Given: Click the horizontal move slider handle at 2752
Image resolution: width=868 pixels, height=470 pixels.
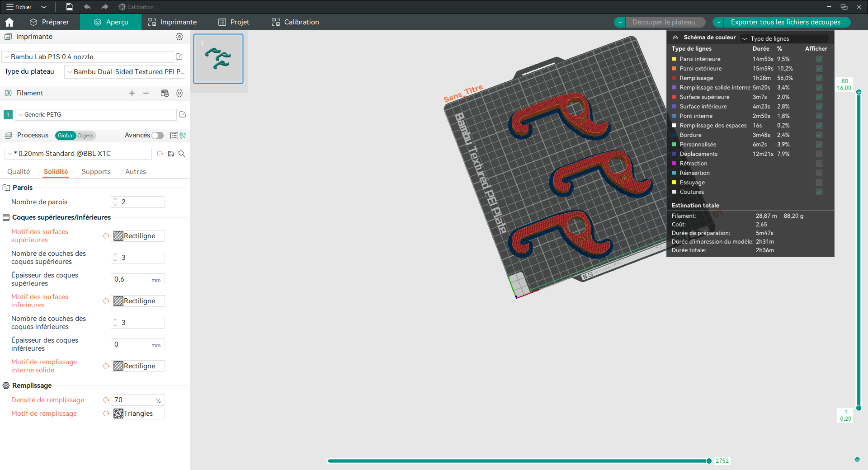Looking at the screenshot, I should point(709,461).
